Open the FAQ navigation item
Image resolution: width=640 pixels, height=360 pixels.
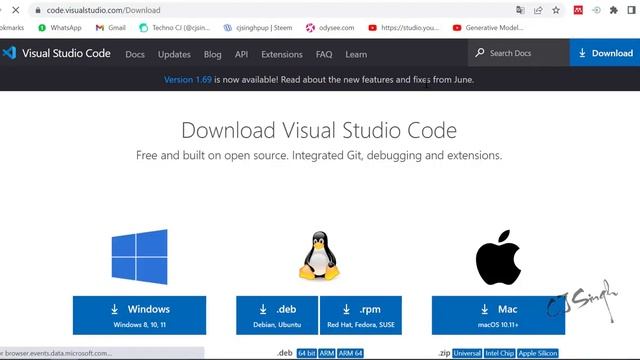coord(324,54)
